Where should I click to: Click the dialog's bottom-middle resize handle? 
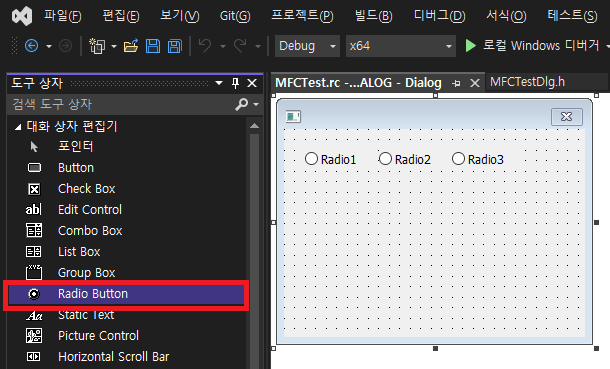pos(435,348)
